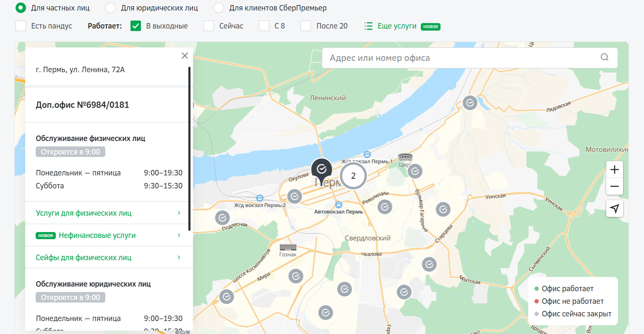
Task: Select office marker above Подлесная street
Action: coord(222,218)
